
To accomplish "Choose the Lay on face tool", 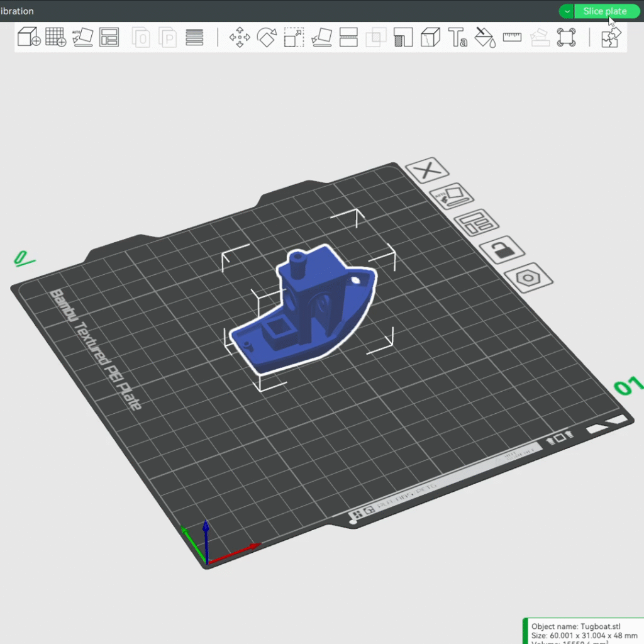I will [x=321, y=37].
